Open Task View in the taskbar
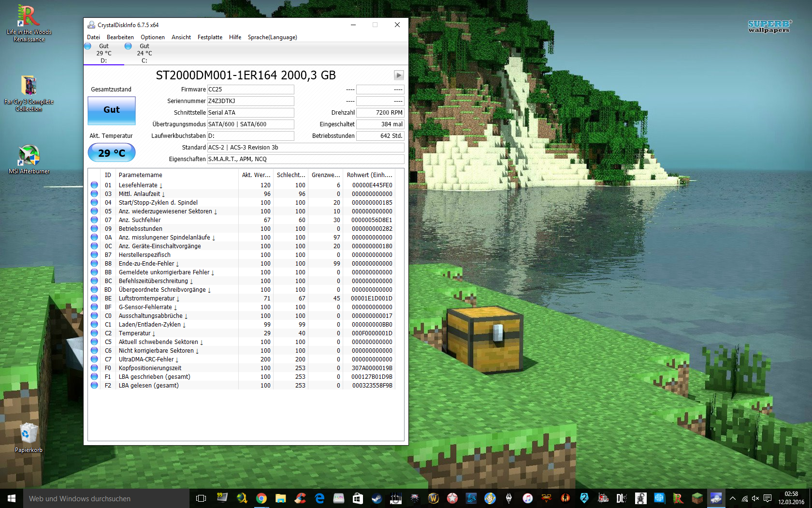This screenshot has width=812, height=508. pyautogui.click(x=201, y=498)
